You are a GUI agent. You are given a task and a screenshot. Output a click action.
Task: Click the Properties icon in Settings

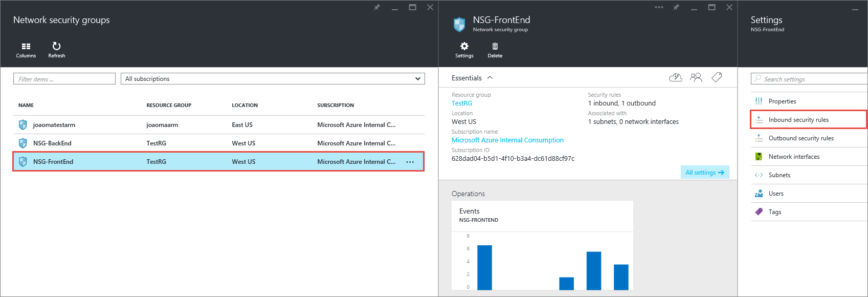pos(759,101)
